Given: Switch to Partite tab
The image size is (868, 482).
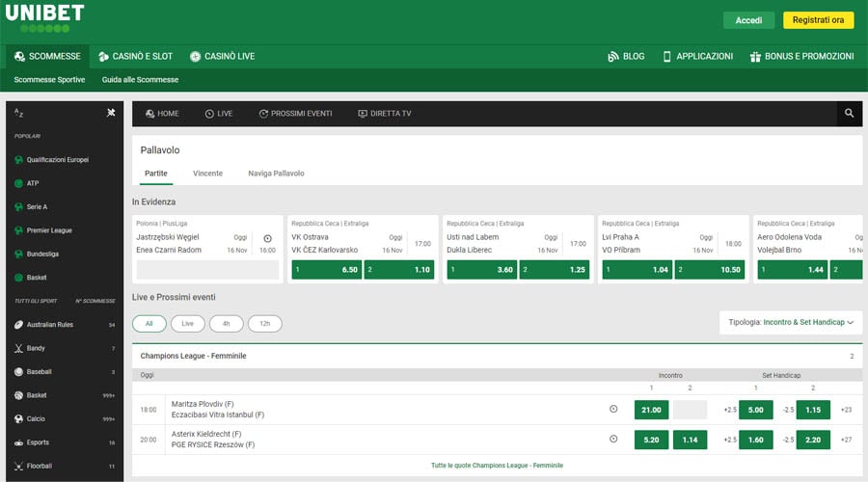Looking at the screenshot, I should (x=156, y=174).
